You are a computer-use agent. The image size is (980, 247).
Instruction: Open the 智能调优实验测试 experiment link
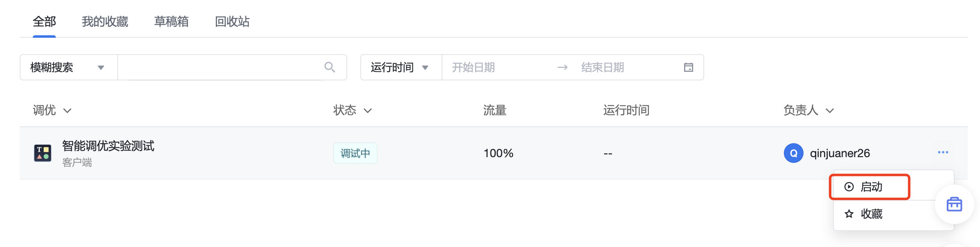[108, 146]
